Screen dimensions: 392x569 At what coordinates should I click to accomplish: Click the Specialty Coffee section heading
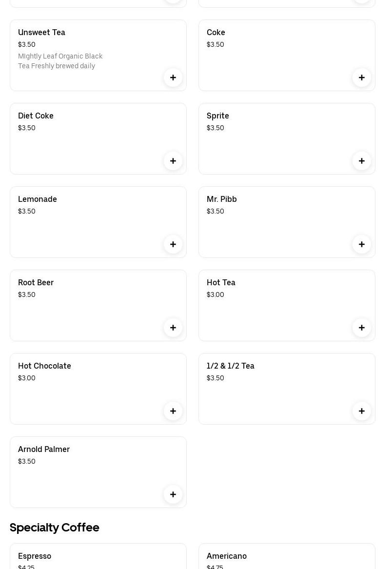pos(55,528)
